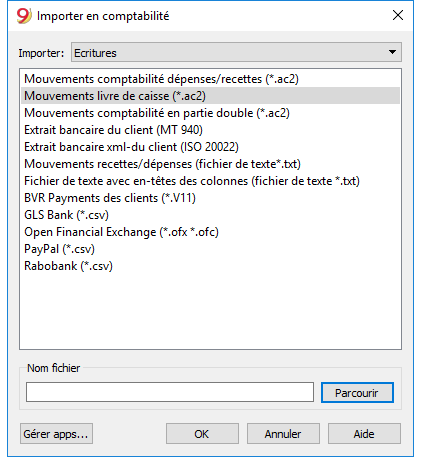The image size is (421, 464).
Task: Select the Rabobank (*.csv) entry
Action: click(210, 266)
